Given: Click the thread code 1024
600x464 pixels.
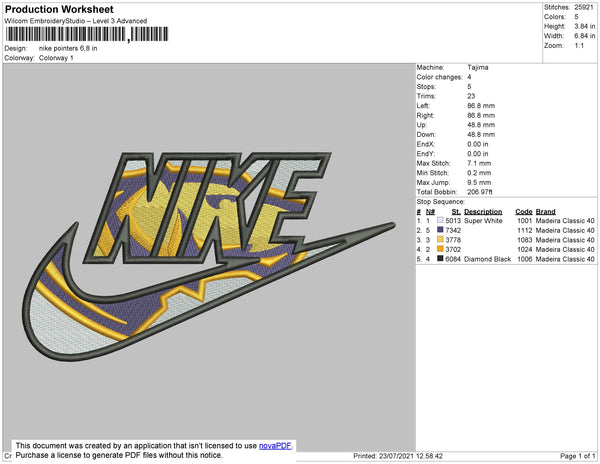Looking at the screenshot, I should pyautogui.click(x=525, y=249).
